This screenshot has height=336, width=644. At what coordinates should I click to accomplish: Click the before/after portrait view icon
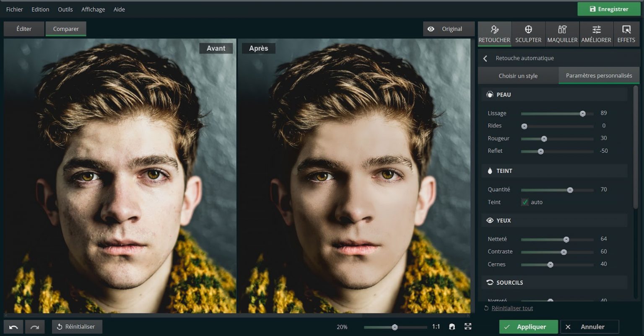452,326
